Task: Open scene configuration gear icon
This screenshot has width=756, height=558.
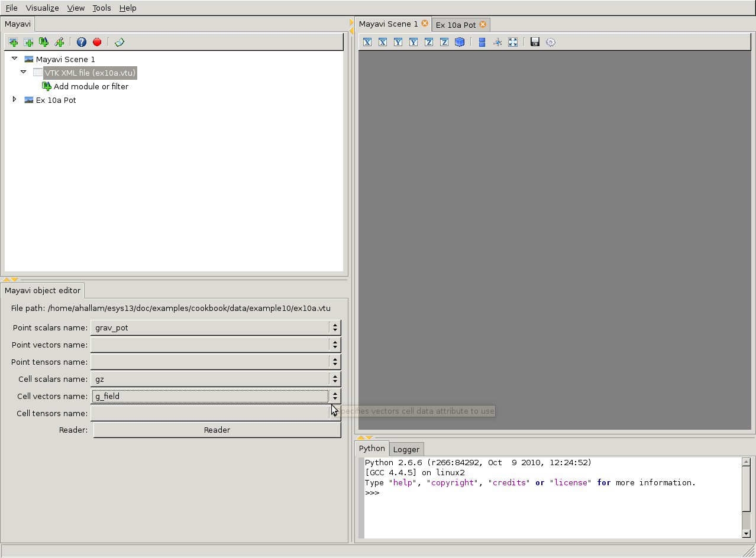Action: [551, 42]
